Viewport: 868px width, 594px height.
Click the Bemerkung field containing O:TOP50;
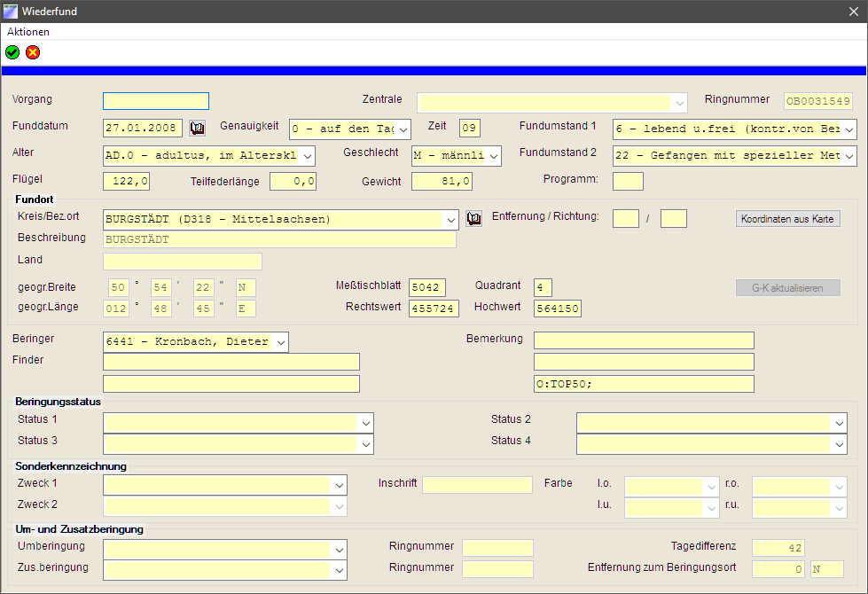point(644,384)
